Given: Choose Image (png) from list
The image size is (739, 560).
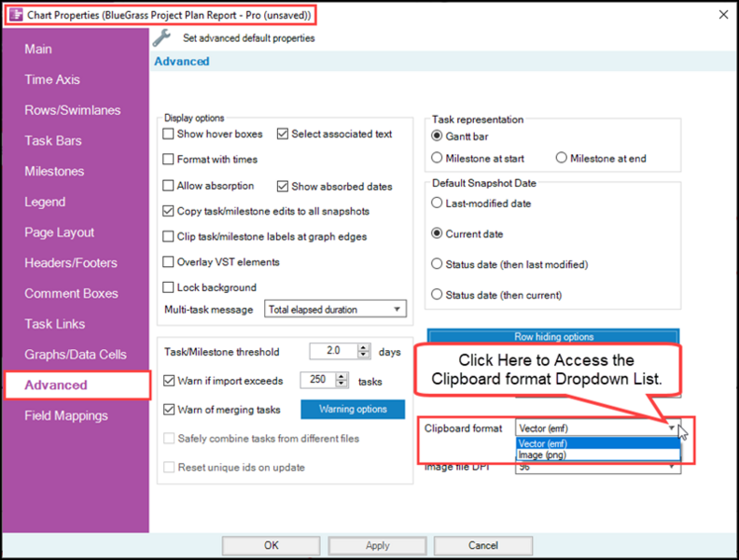Looking at the screenshot, I should (x=598, y=455).
